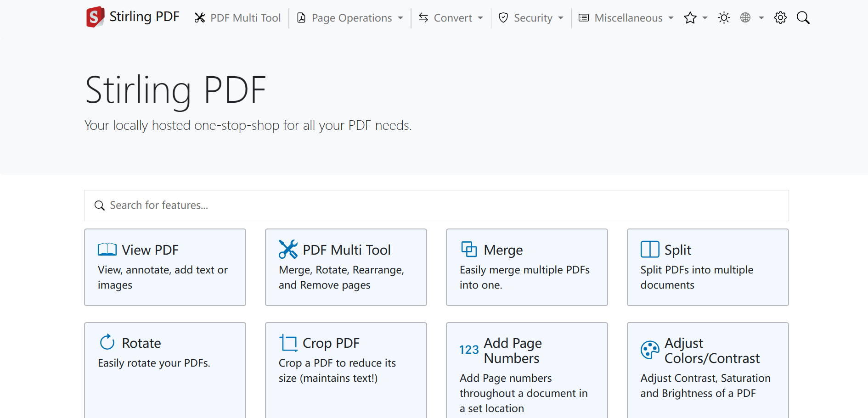The image size is (868, 418).
Task: Open the language globe dropdown
Action: 751,18
